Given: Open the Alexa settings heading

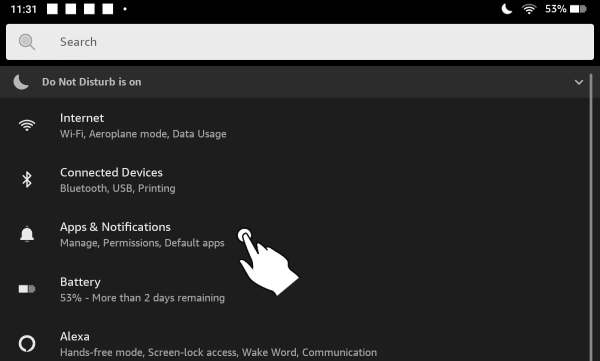Looking at the screenshot, I should (75, 336).
